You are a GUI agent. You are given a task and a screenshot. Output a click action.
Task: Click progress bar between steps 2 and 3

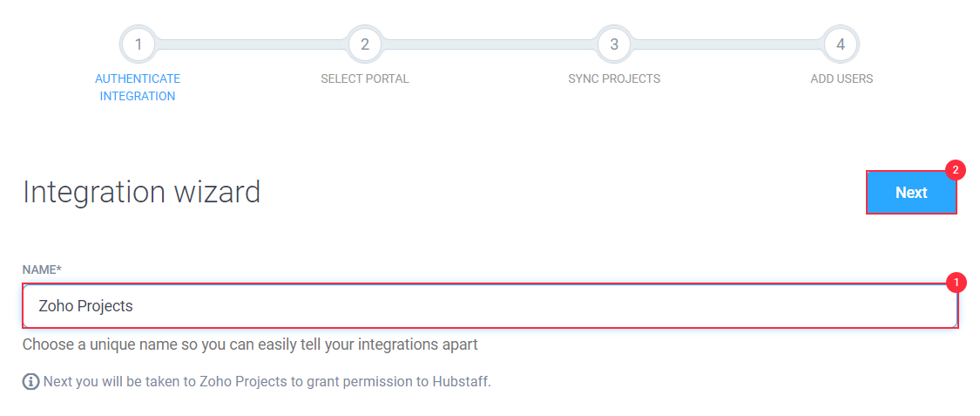[490, 44]
